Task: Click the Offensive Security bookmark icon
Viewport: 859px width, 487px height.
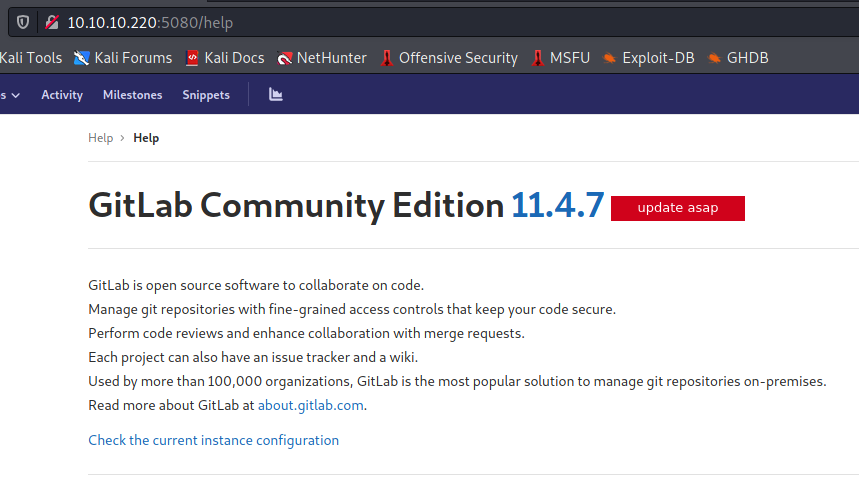Action: pos(387,58)
